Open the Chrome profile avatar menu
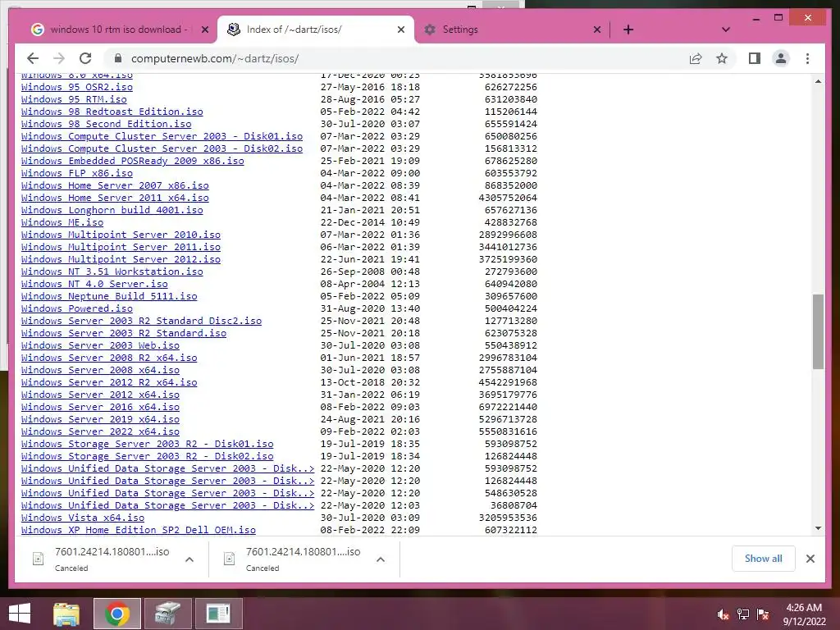The image size is (840, 630). (x=781, y=58)
